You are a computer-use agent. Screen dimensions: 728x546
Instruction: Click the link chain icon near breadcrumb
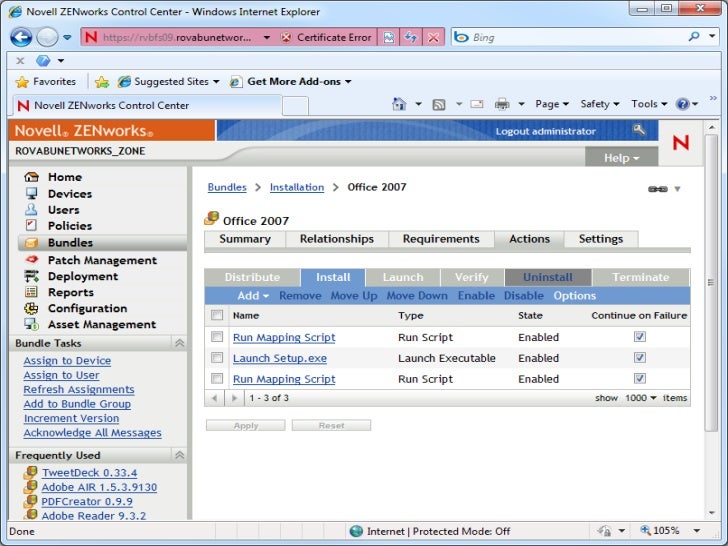pos(658,189)
